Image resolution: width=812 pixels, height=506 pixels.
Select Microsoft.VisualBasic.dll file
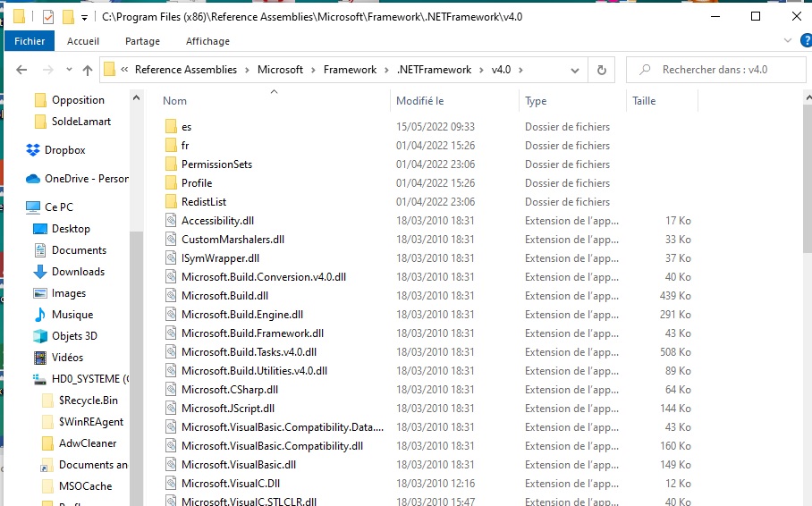238,465
